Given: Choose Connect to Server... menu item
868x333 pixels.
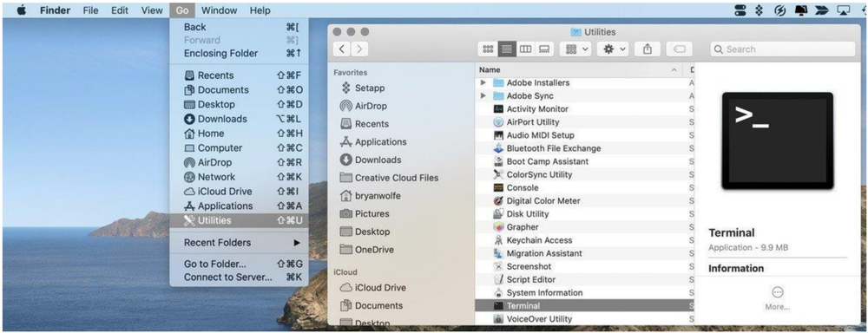Looking at the screenshot, I should click(239, 277).
